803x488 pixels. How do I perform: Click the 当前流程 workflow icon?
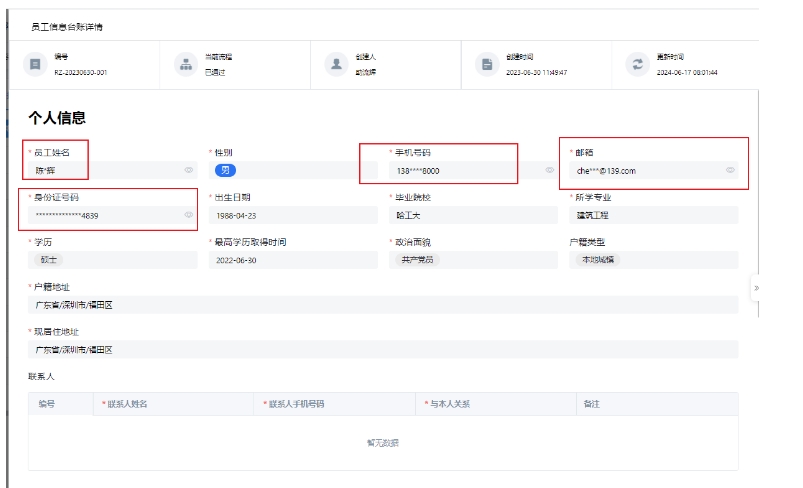[185, 64]
